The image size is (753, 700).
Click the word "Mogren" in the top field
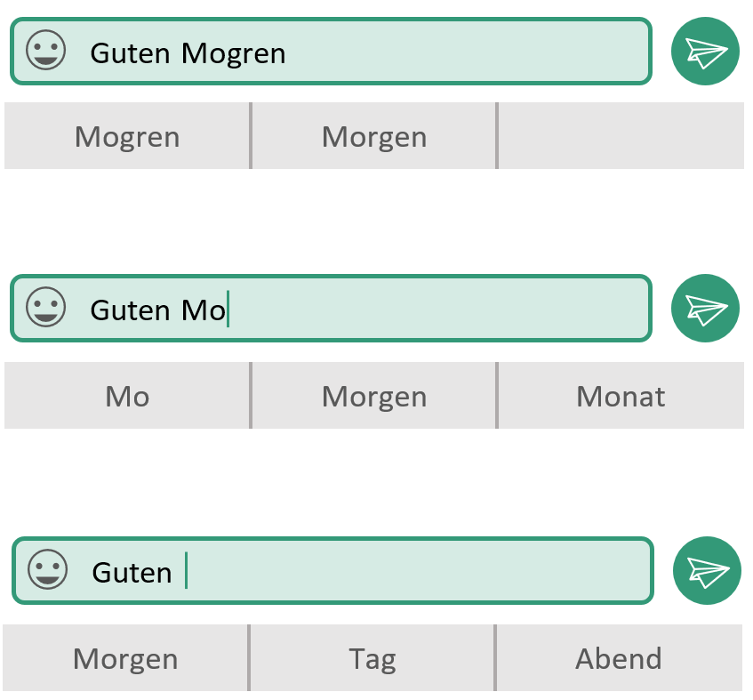234,53
